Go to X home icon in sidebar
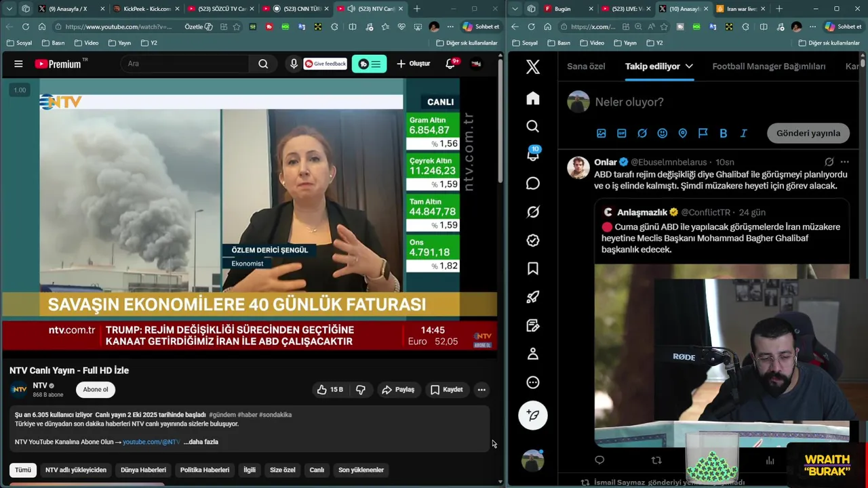 coord(533,98)
